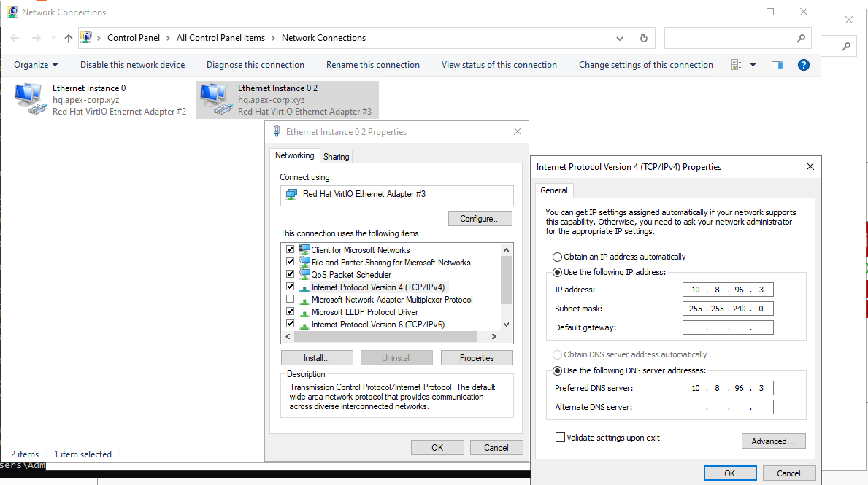
Task: Open the blue Help icon
Action: [x=803, y=65]
